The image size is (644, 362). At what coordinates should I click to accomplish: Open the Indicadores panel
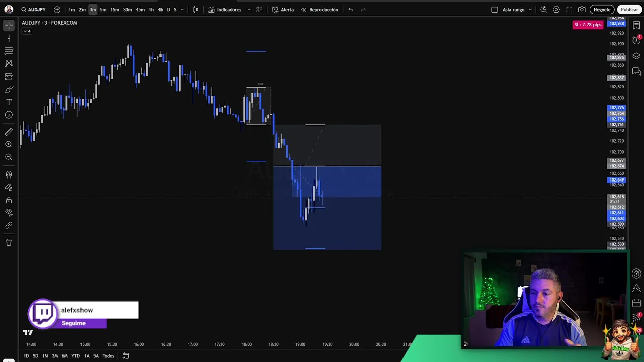(225, 9)
